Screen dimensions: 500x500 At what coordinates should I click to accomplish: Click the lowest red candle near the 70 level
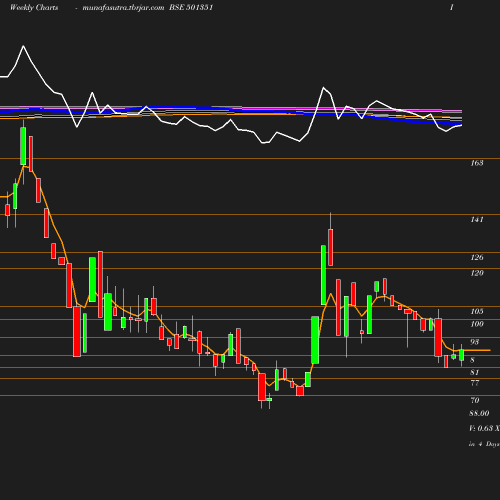262,387
